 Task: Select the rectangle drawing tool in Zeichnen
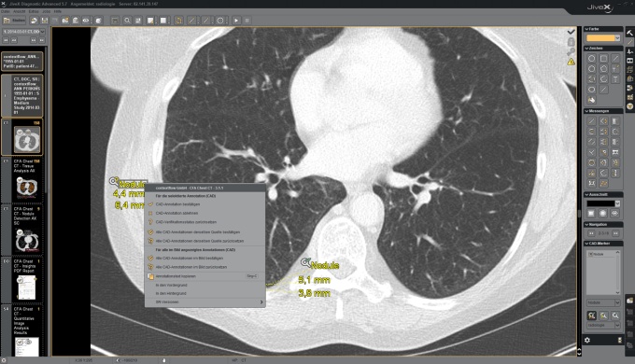click(x=603, y=59)
